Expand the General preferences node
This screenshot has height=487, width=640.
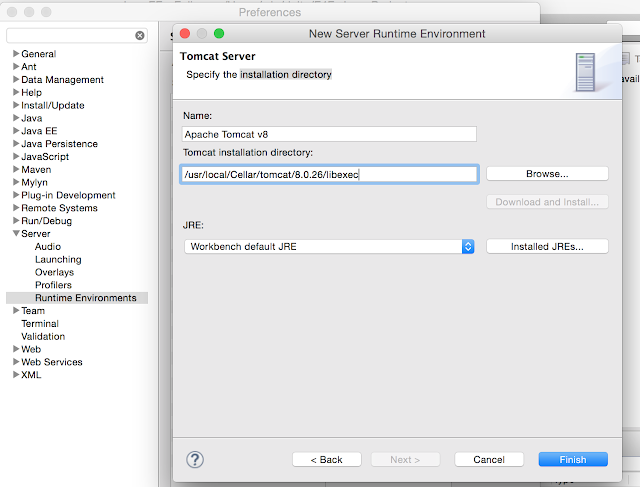[x=16, y=53]
